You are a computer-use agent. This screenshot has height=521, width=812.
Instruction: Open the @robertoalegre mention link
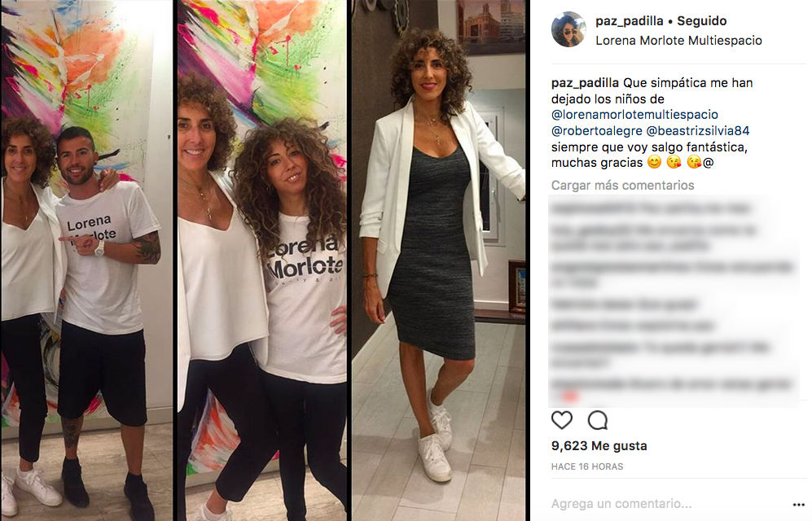click(x=596, y=131)
